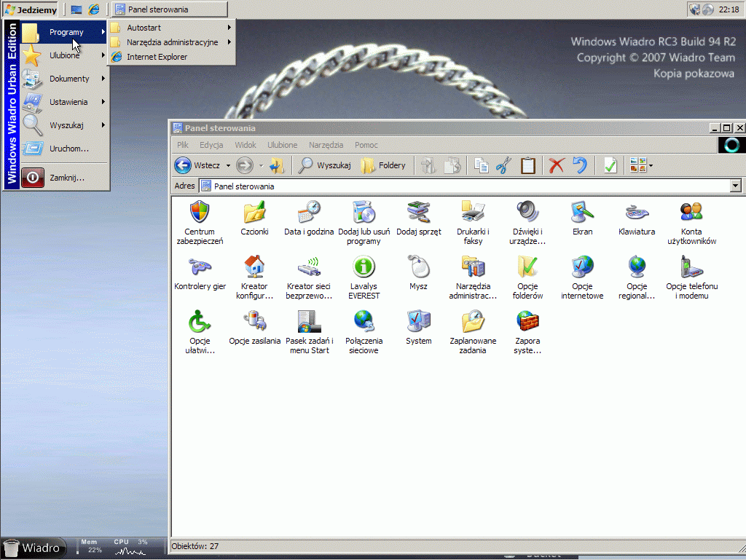Click the Jedziemy start button
746x560 pixels.
[x=31, y=9]
